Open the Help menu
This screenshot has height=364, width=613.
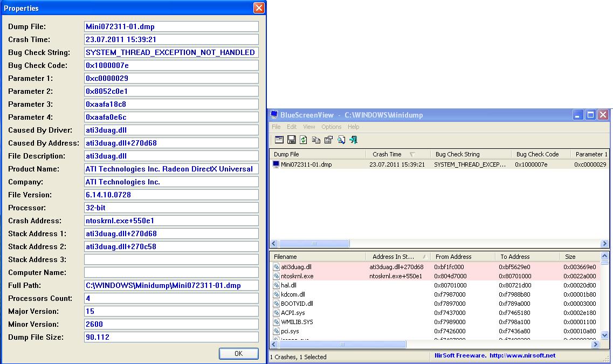tap(354, 127)
